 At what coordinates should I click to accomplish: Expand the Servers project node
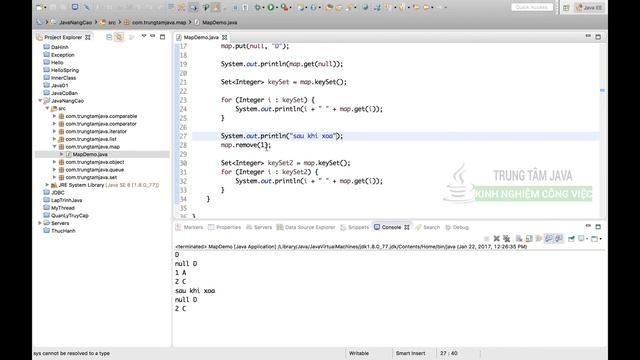[40, 223]
